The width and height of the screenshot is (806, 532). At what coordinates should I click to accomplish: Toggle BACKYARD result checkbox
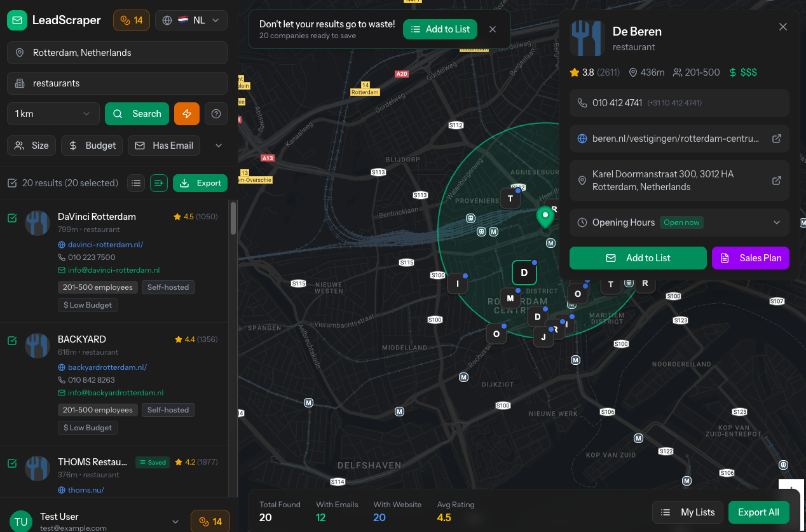[12, 341]
